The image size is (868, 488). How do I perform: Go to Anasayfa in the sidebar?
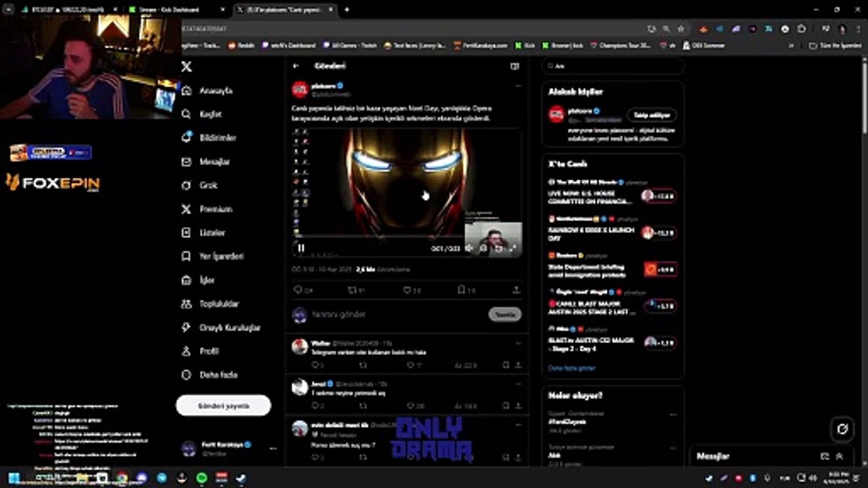pyautogui.click(x=208, y=91)
